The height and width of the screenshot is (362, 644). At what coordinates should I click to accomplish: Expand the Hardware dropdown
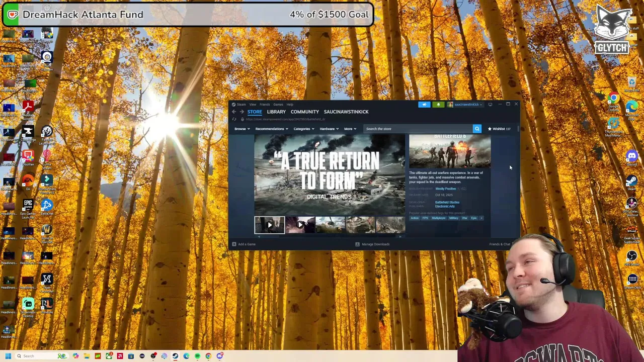coord(329,129)
